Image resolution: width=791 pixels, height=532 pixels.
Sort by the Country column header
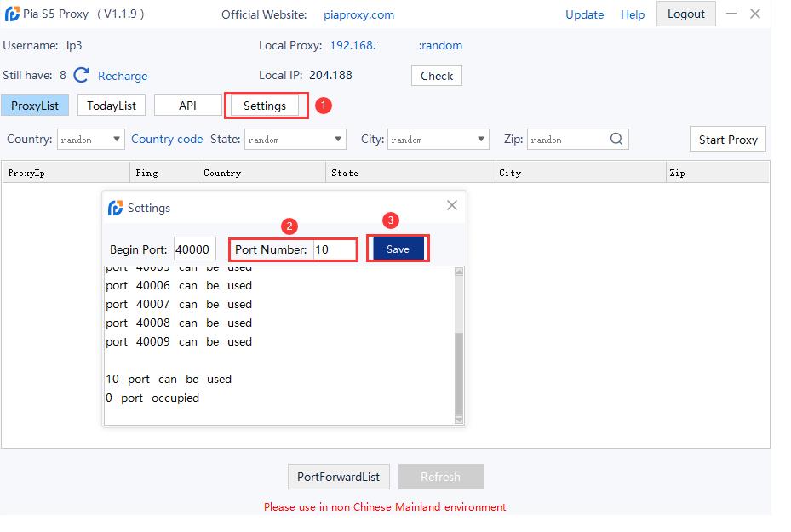pos(261,173)
